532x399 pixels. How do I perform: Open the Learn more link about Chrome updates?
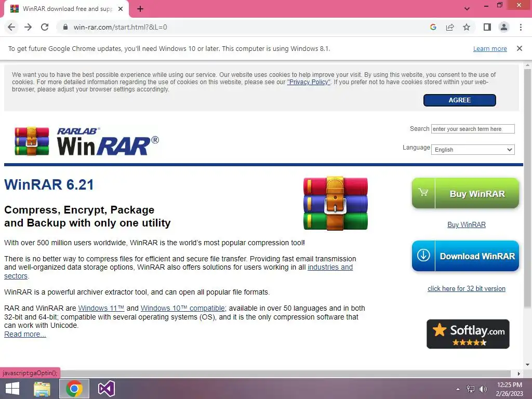[x=490, y=48]
